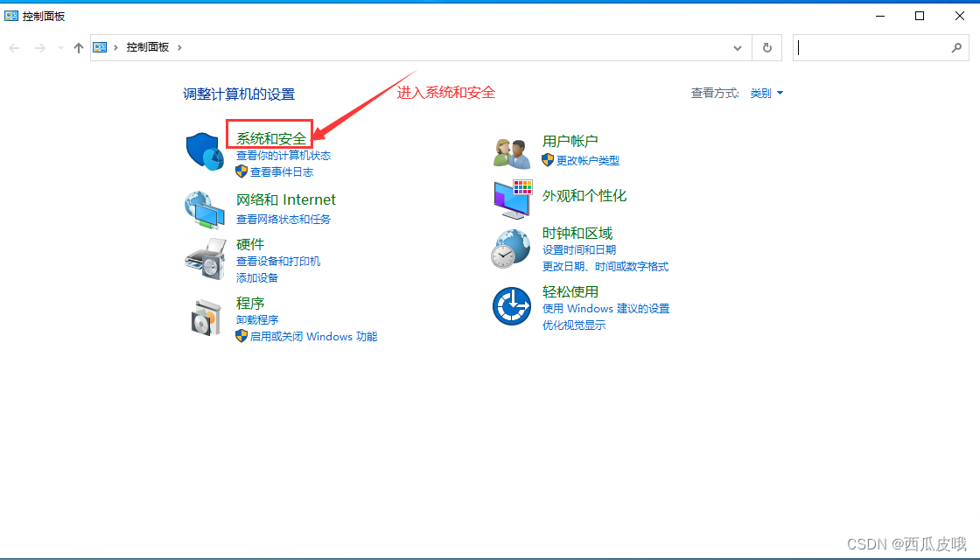Open 查看网络状态和任务 link

point(283,220)
